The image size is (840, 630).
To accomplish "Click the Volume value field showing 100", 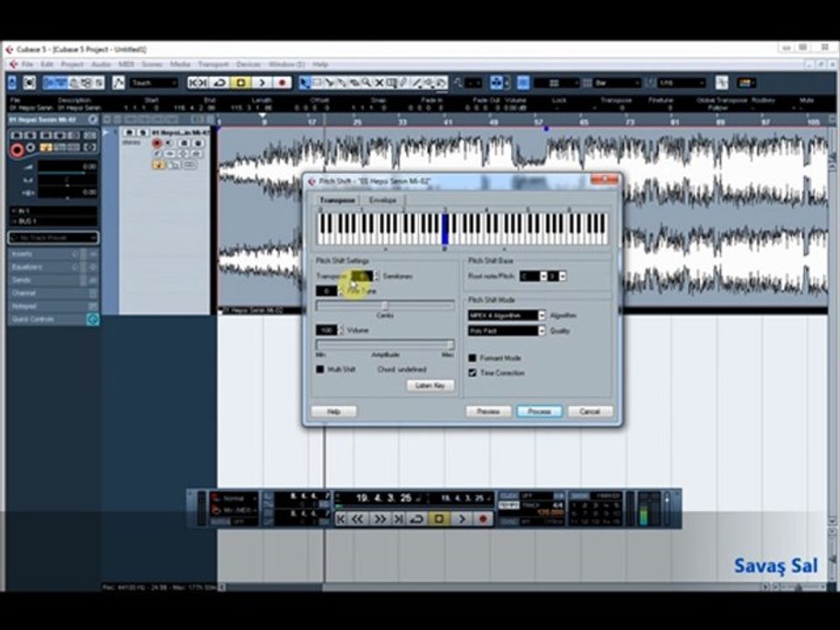I will tap(326, 330).
